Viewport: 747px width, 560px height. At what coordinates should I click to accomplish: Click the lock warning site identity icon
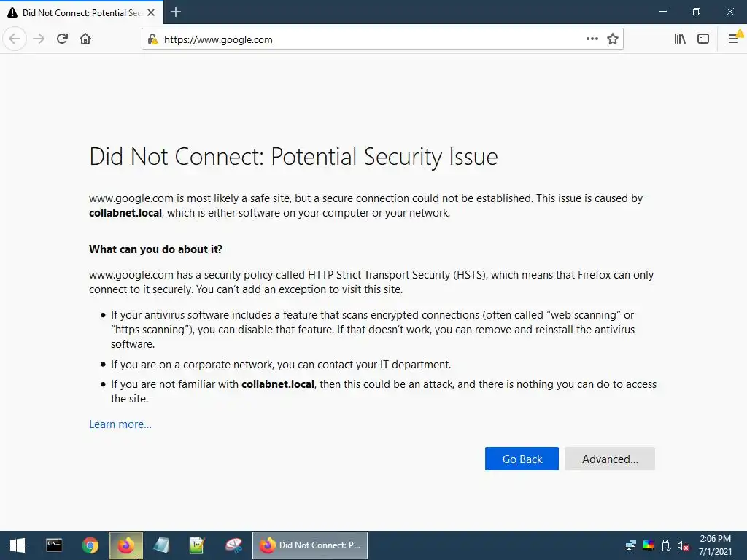152,39
